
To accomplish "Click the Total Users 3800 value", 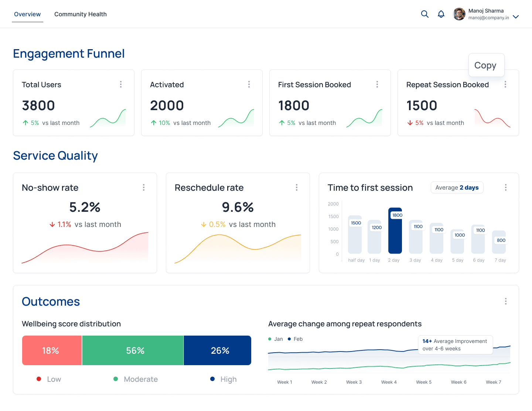I will [38, 106].
